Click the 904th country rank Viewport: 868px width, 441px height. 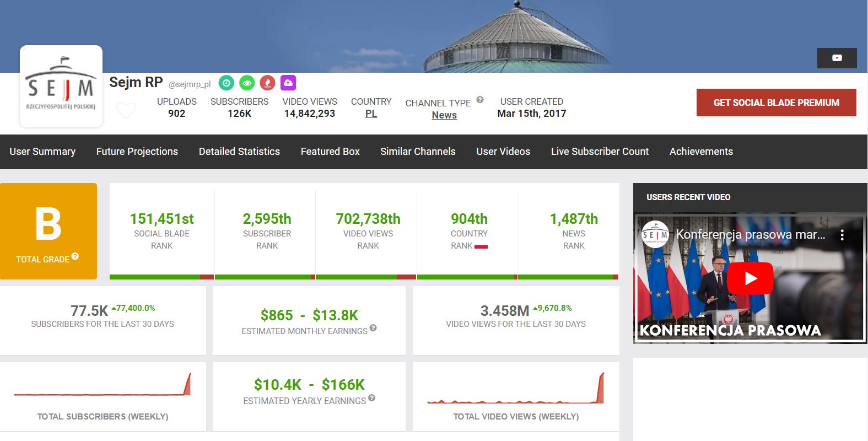[x=469, y=219]
